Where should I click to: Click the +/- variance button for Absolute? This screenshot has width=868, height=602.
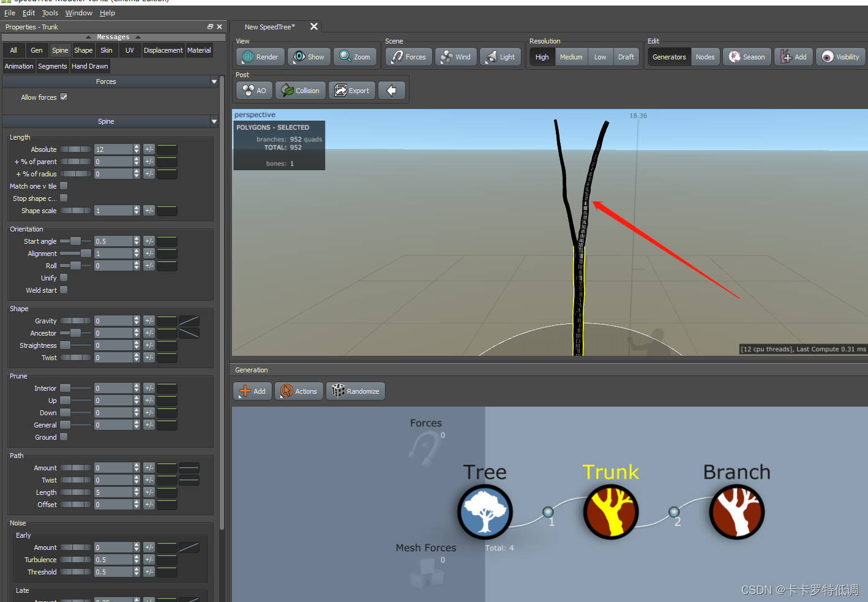(149, 149)
